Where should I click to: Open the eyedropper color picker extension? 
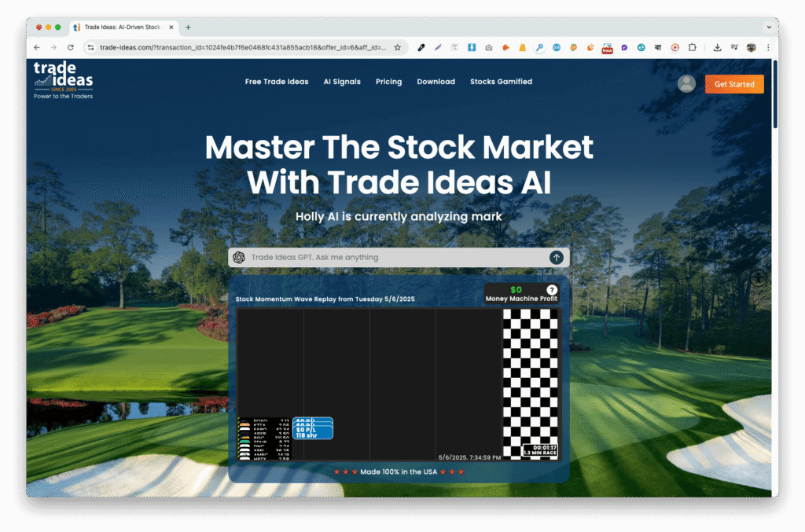(421, 48)
